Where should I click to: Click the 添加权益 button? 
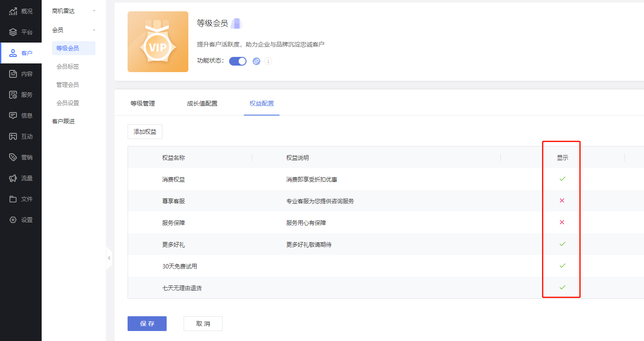click(145, 132)
